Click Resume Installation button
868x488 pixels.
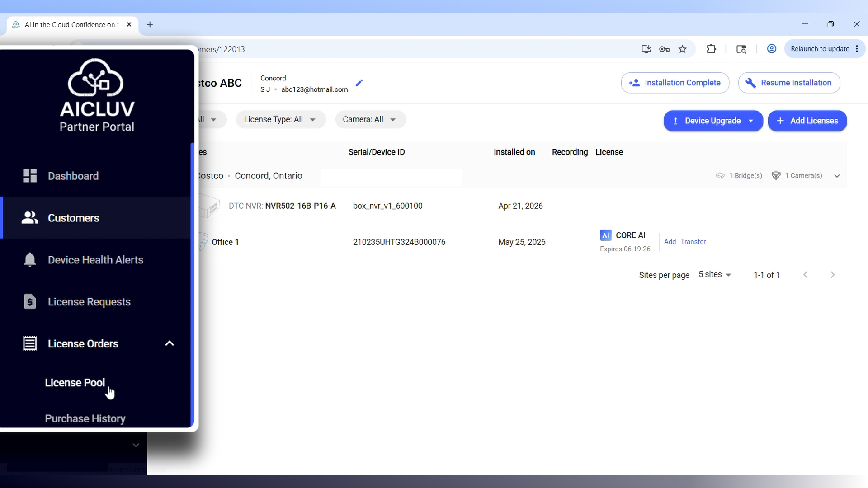pyautogui.click(x=789, y=83)
